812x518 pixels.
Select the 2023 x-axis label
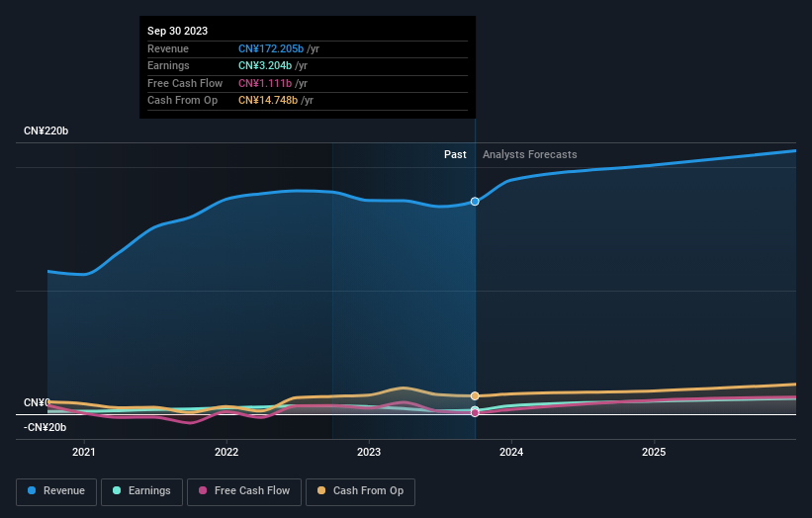tap(369, 452)
